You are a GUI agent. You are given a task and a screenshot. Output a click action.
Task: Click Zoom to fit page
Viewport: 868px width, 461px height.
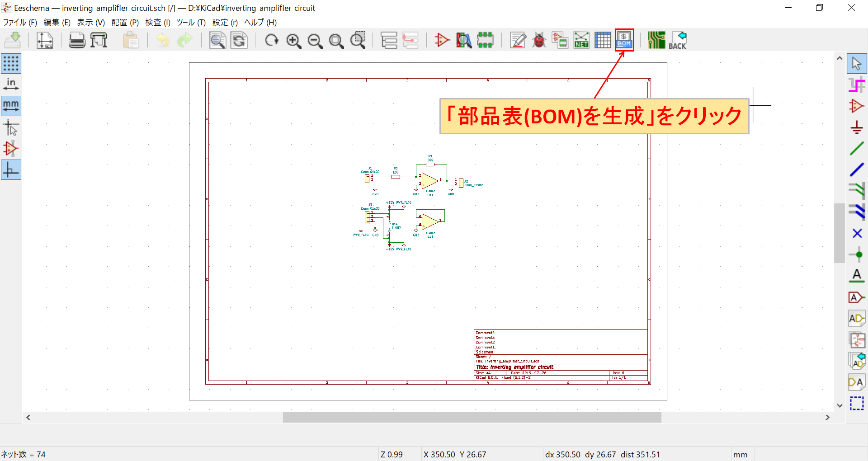point(336,40)
